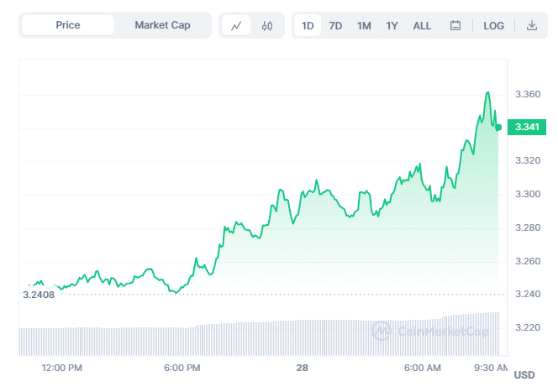Viewport: 558px width, 392px height.
Task: Open the calendar date range picker
Action: (x=455, y=25)
